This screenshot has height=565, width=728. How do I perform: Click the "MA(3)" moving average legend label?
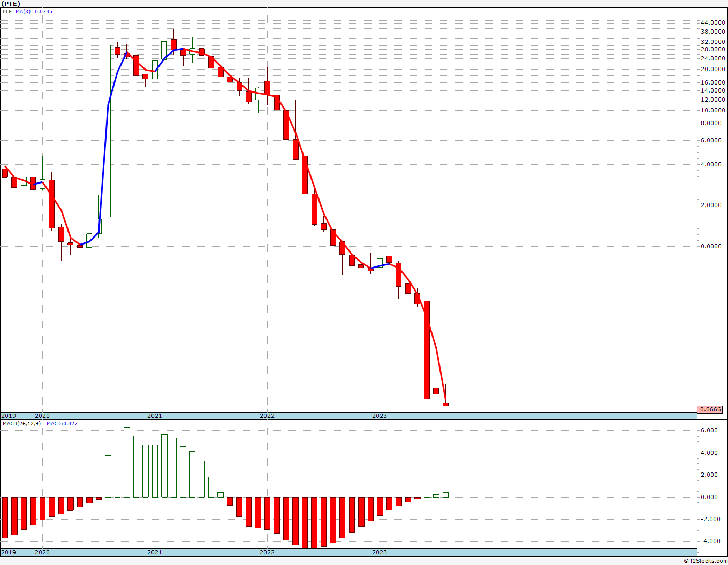23,11
